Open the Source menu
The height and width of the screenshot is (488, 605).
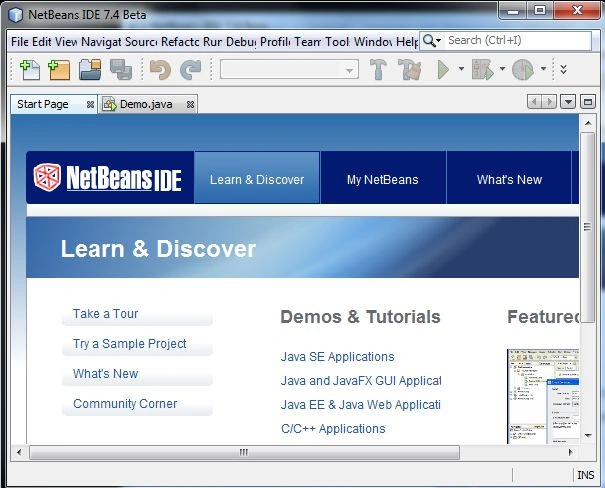pos(141,41)
